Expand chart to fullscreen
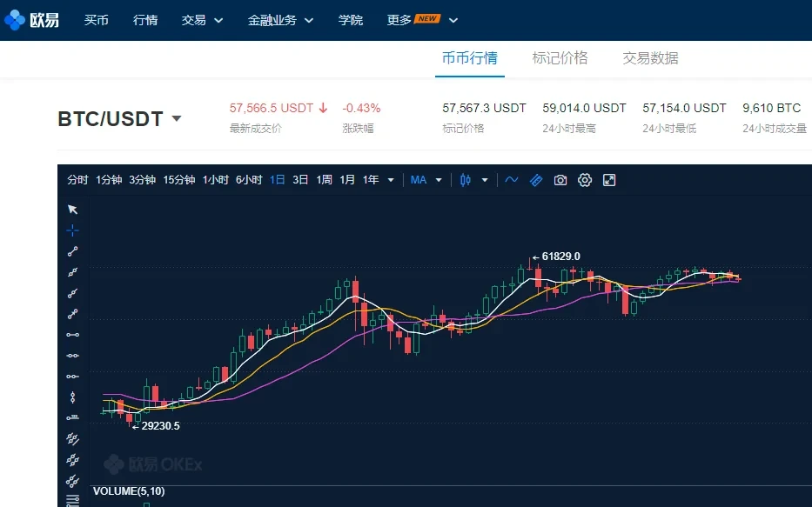Image resolution: width=812 pixels, height=507 pixels. (609, 180)
